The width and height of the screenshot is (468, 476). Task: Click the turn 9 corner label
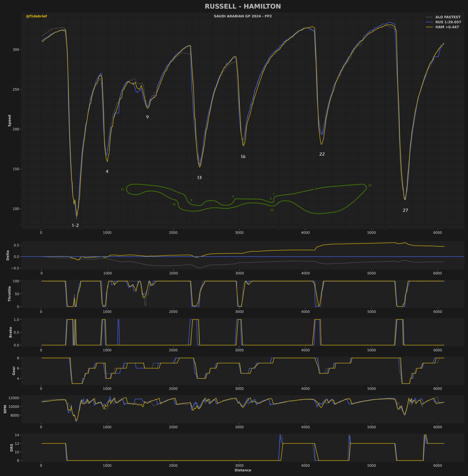[x=147, y=117]
